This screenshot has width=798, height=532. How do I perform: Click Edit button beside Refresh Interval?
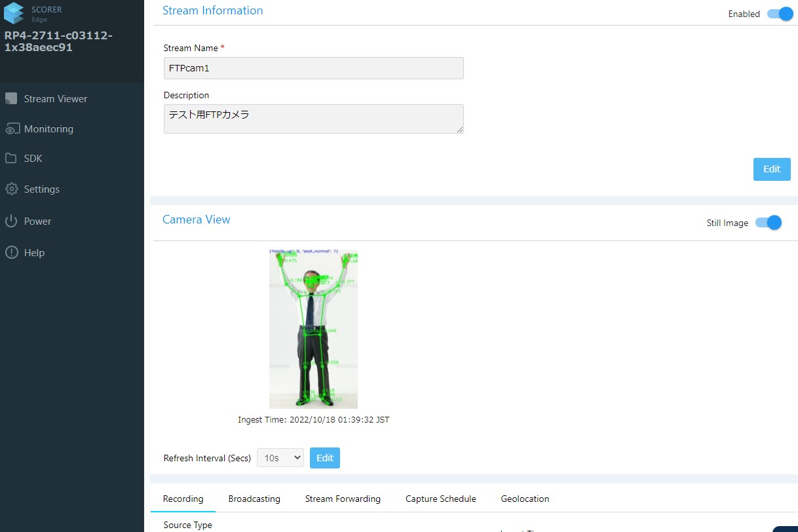click(324, 458)
